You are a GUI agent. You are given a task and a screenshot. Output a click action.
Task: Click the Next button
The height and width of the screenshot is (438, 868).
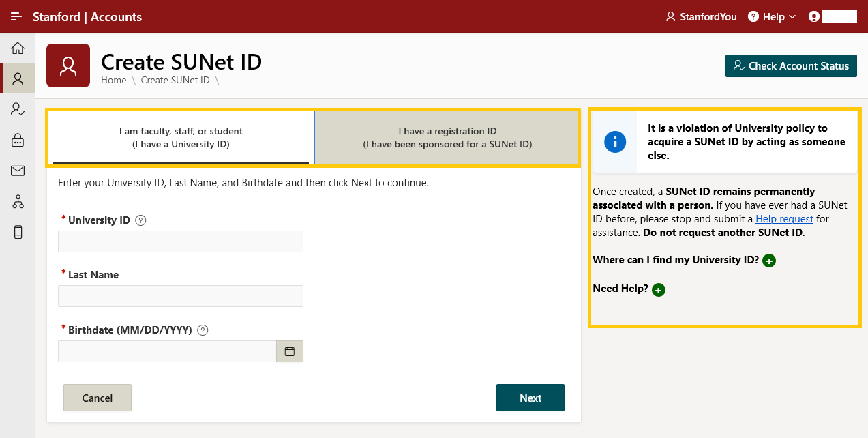pyautogui.click(x=530, y=398)
